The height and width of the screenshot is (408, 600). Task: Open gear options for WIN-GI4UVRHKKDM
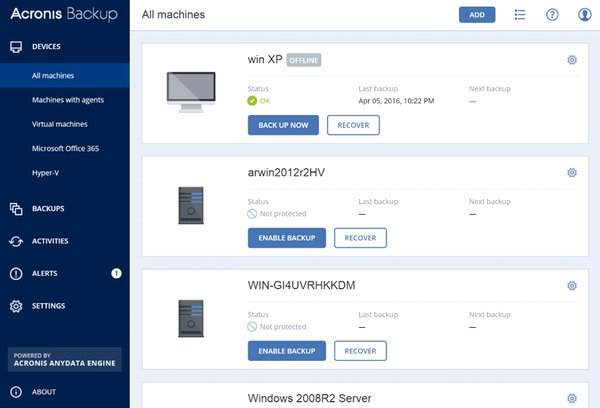572,286
